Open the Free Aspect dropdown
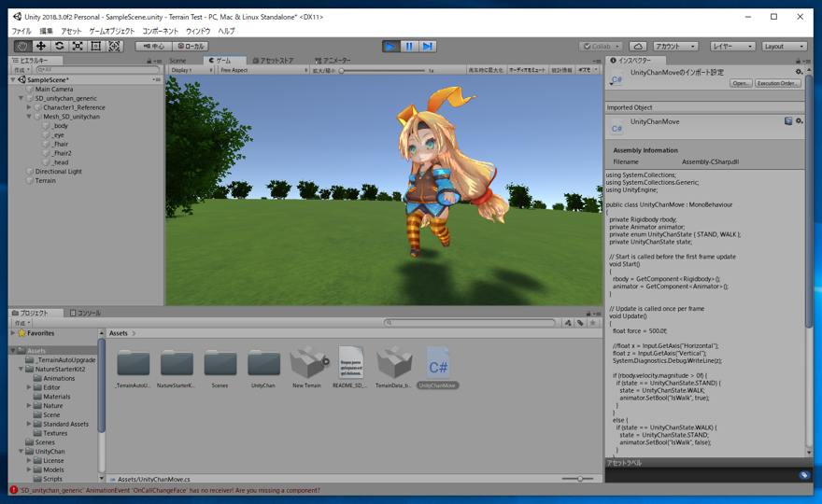The height and width of the screenshot is (504, 822). (x=263, y=70)
